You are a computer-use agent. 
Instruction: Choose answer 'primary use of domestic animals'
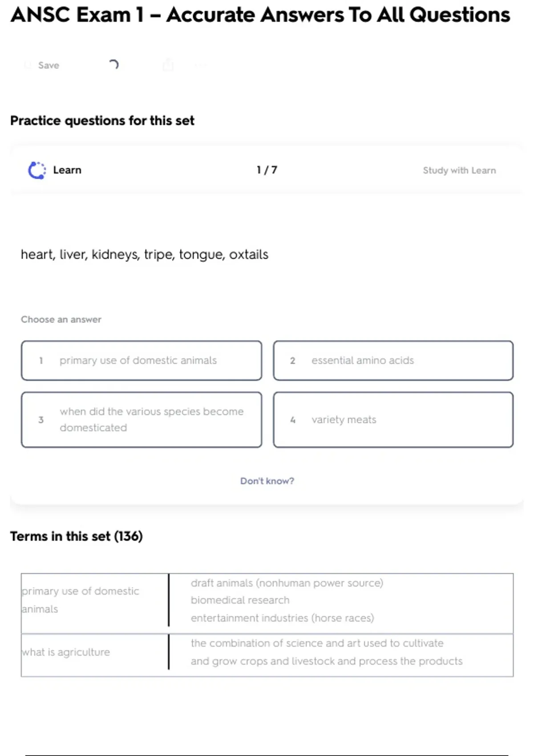pos(142,361)
